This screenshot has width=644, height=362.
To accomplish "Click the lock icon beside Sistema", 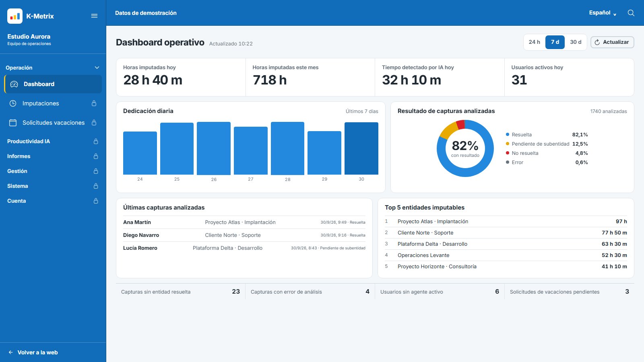I will tap(96, 186).
